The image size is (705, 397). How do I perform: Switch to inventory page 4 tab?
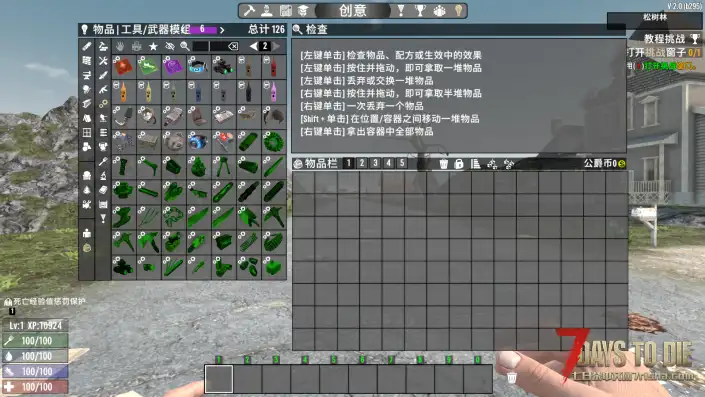pyautogui.click(x=388, y=163)
